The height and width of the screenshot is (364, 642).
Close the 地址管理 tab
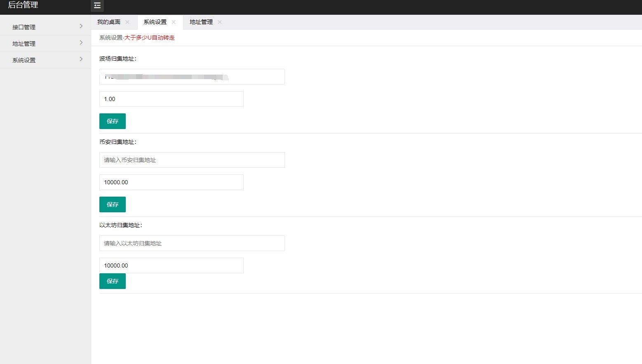(220, 22)
